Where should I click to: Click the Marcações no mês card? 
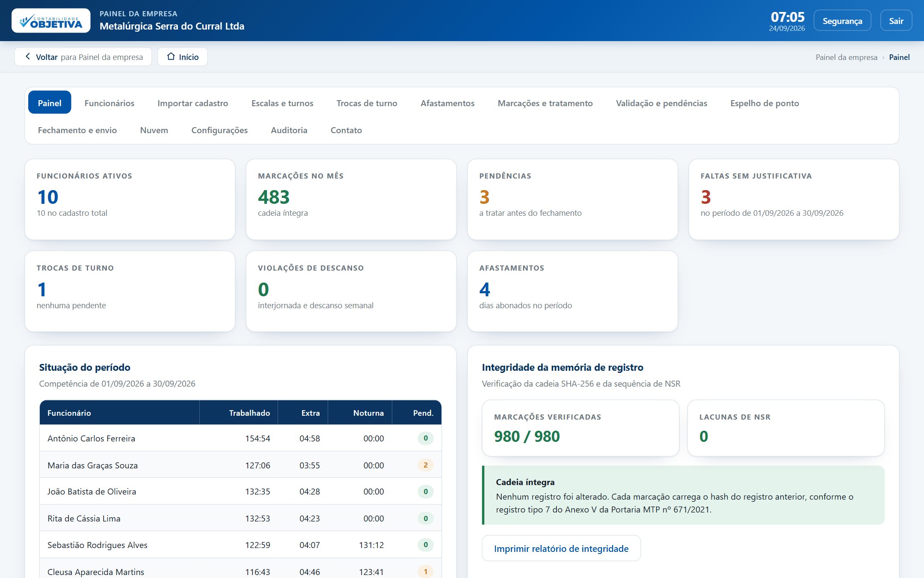pyautogui.click(x=351, y=199)
